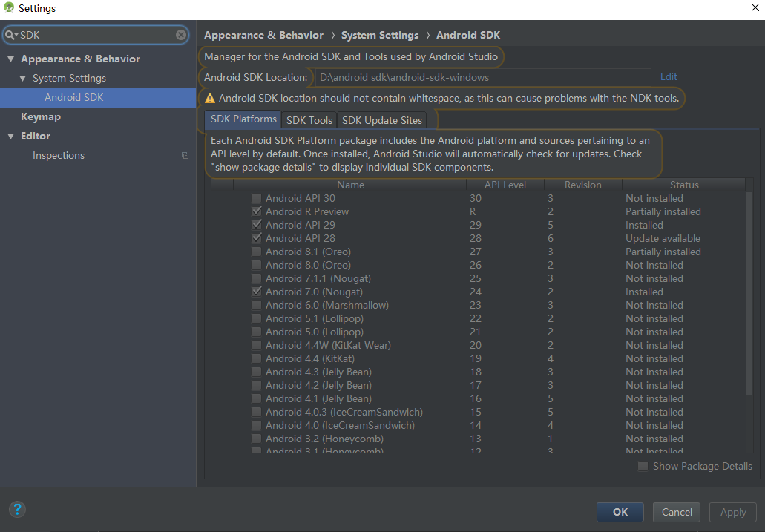This screenshot has width=765, height=532.
Task: Check the Android 8.1 (Oreo) checkbox
Action: point(256,252)
